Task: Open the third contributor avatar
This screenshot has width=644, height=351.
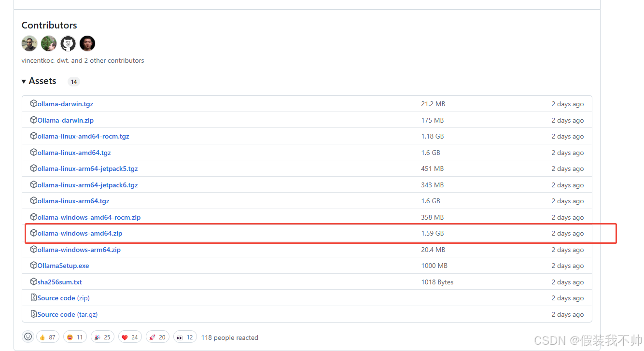Action: [x=68, y=43]
